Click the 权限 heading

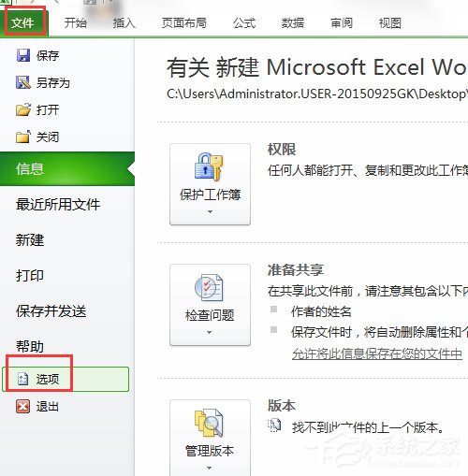click(282, 150)
